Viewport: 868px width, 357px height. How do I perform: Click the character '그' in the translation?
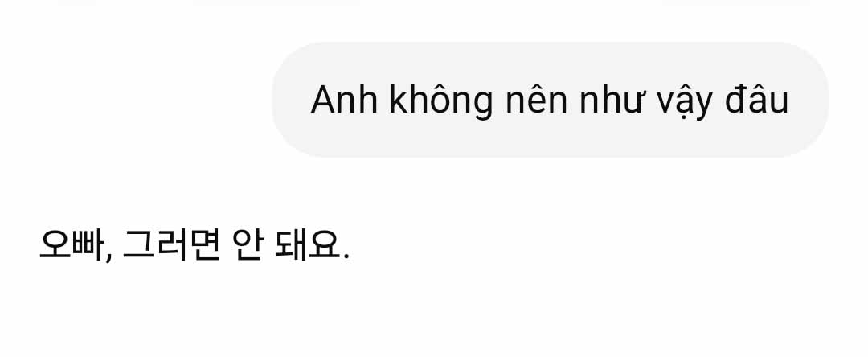[138, 244]
